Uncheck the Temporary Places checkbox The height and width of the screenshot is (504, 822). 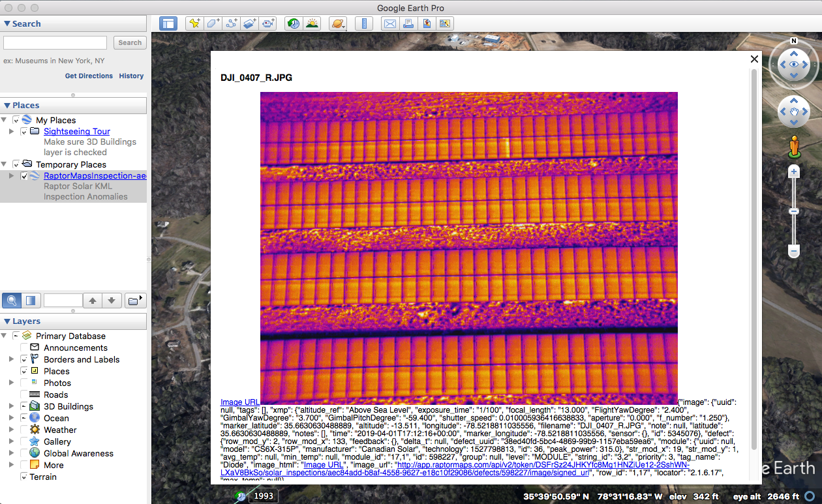[16, 164]
